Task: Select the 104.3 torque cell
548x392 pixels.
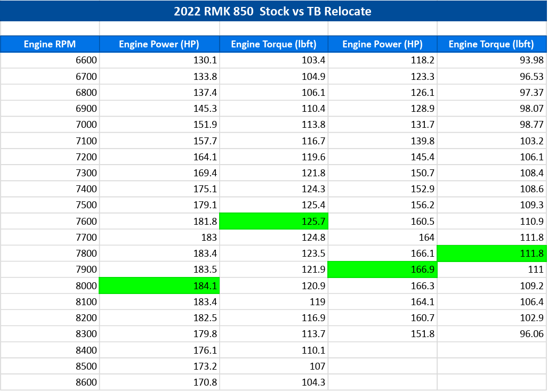Action: pos(273,382)
